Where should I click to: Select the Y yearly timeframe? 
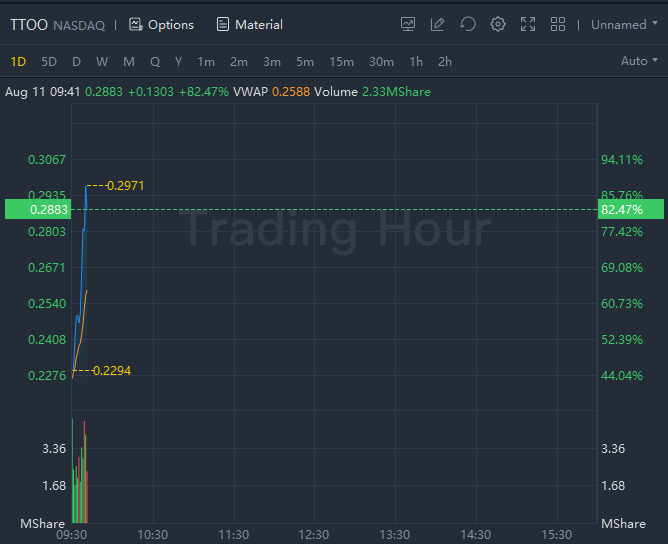(x=179, y=62)
